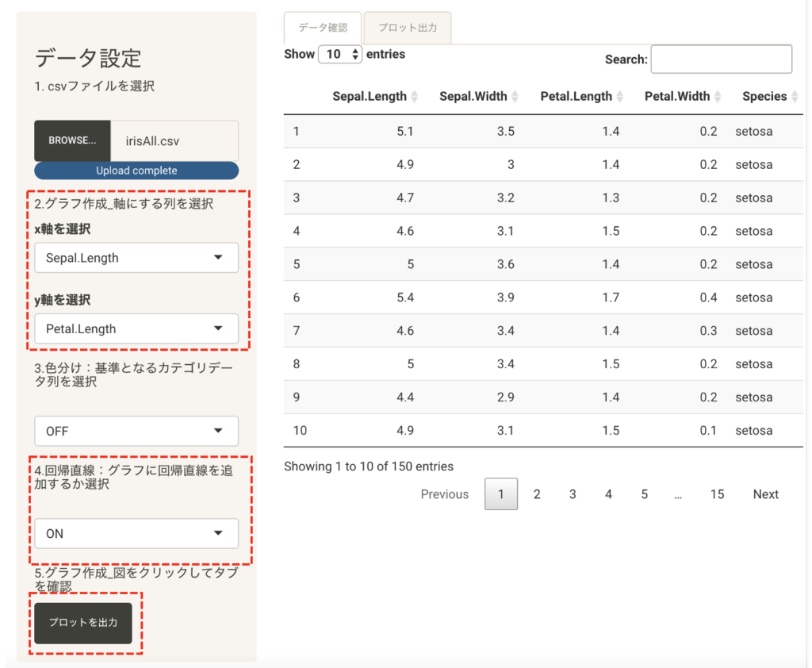Click the BROWSE... file button
The width and height of the screenshot is (812, 668).
(72, 140)
